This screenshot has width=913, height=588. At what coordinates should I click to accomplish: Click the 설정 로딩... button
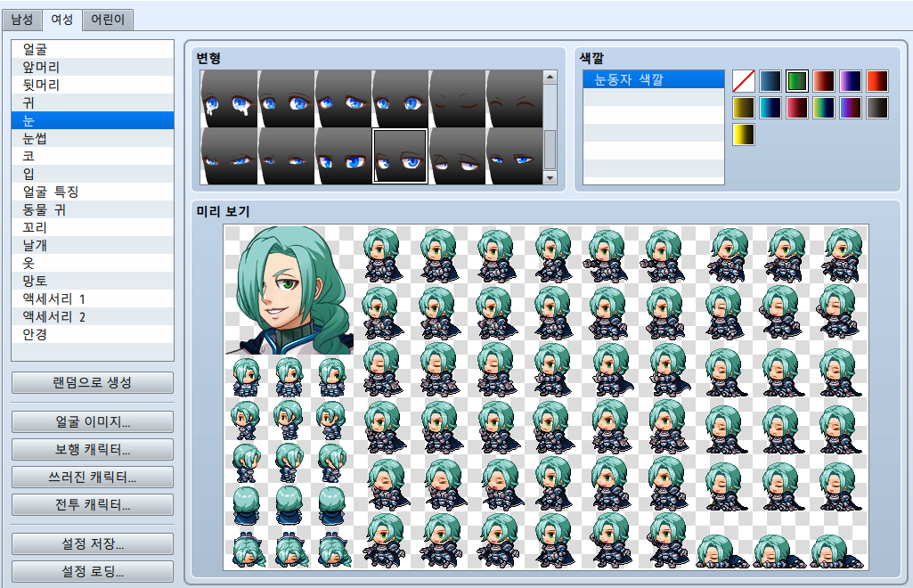tap(93, 572)
